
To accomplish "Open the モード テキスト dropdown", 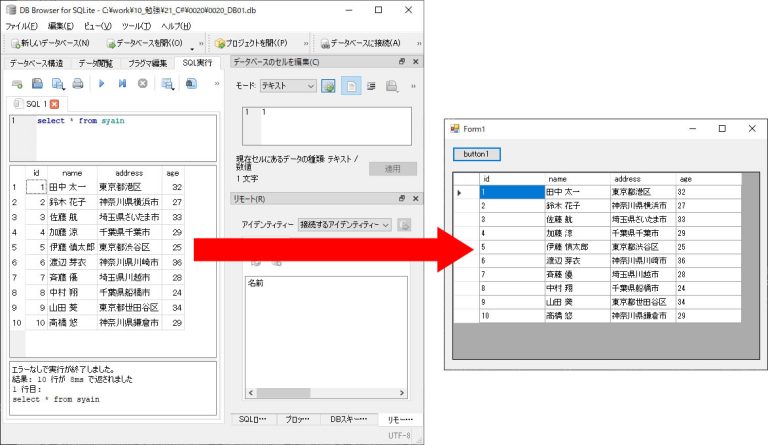I will coord(288,87).
